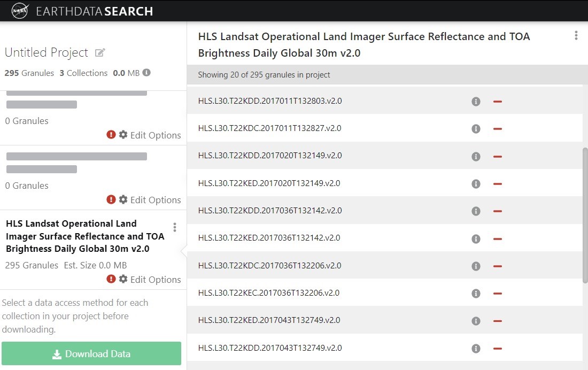Remove granule T22KED.2017020T132149 from project
This screenshot has width=588, height=370.
498,184
